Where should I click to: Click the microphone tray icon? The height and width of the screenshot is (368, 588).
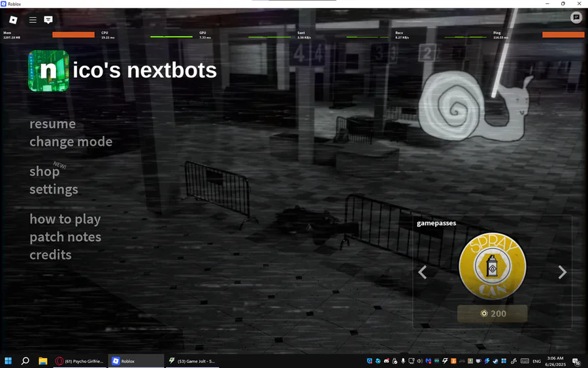point(403,361)
